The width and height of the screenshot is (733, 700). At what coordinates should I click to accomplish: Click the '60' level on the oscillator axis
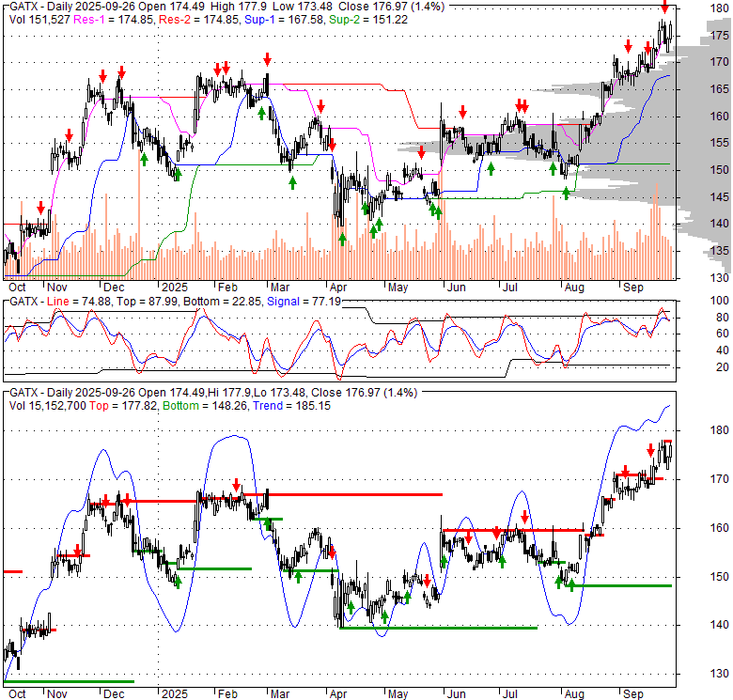pyautogui.click(x=723, y=334)
